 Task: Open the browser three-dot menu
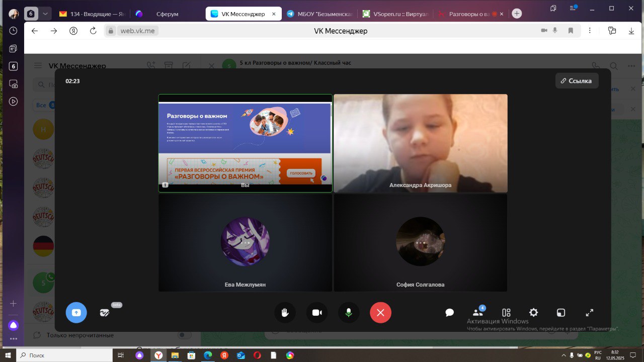[x=590, y=31]
